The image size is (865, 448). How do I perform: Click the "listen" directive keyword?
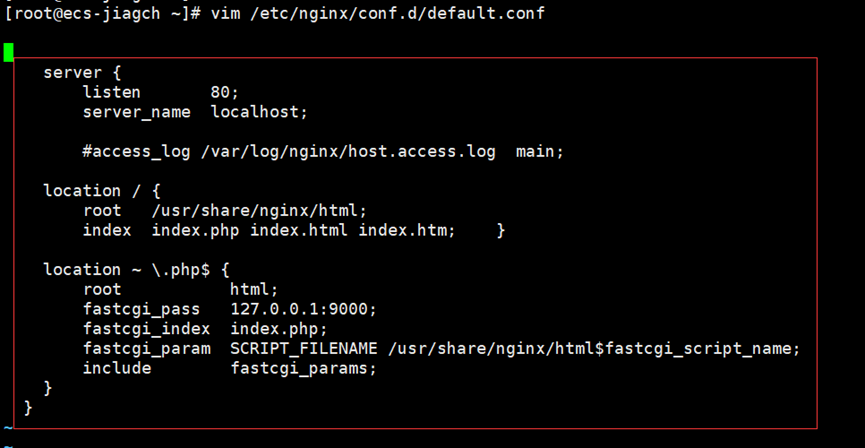(111, 92)
